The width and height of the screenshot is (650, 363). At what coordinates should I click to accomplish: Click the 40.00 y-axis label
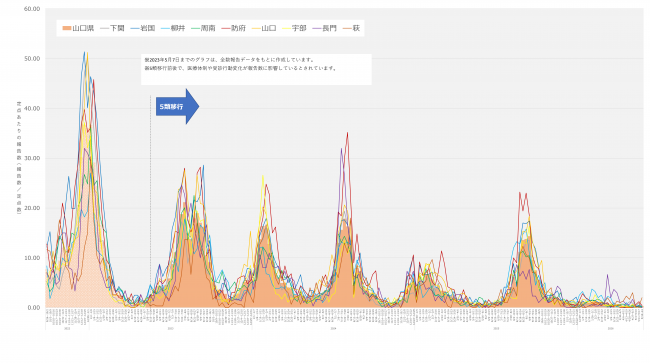click(x=32, y=109)
